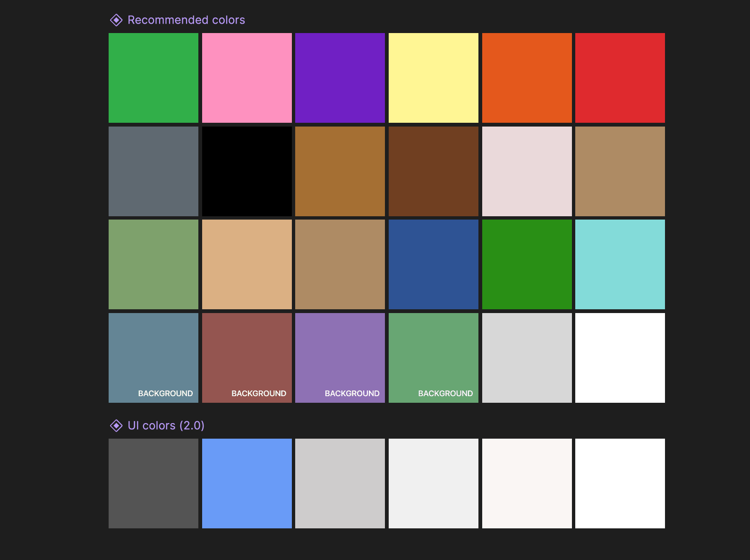
Task: Select the light blue UI colors swatch
Action: (247, 484)
